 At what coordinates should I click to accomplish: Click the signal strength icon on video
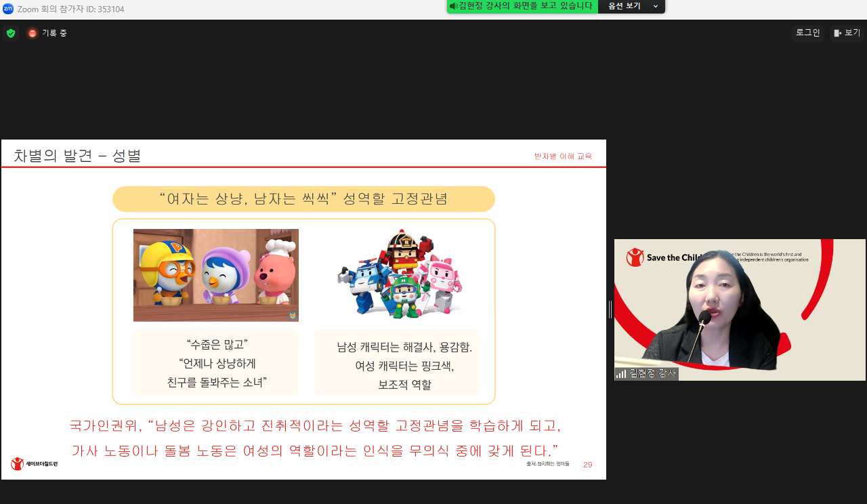click(621, 374)
